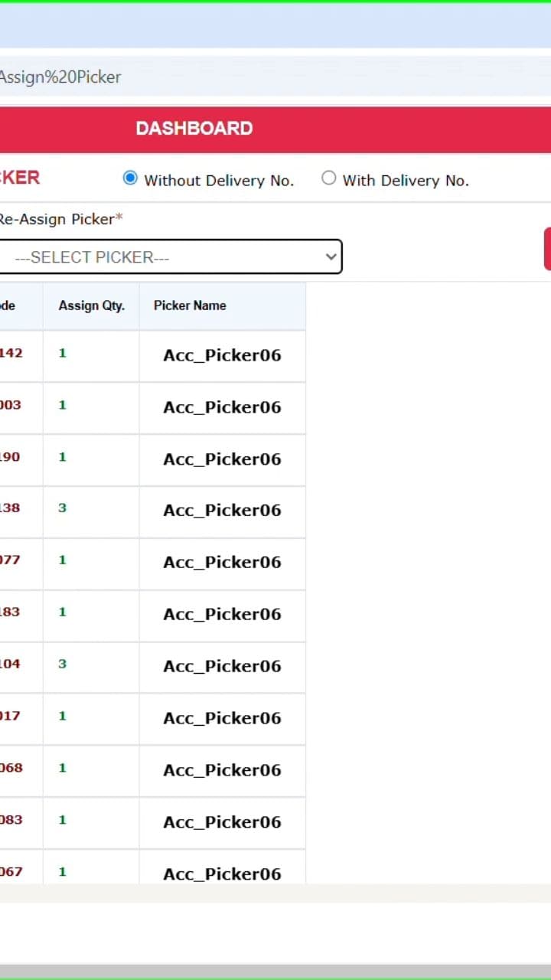Click the Assign Qty. column header
Viewport: 551px width, 980px height.
click(92, 305)
